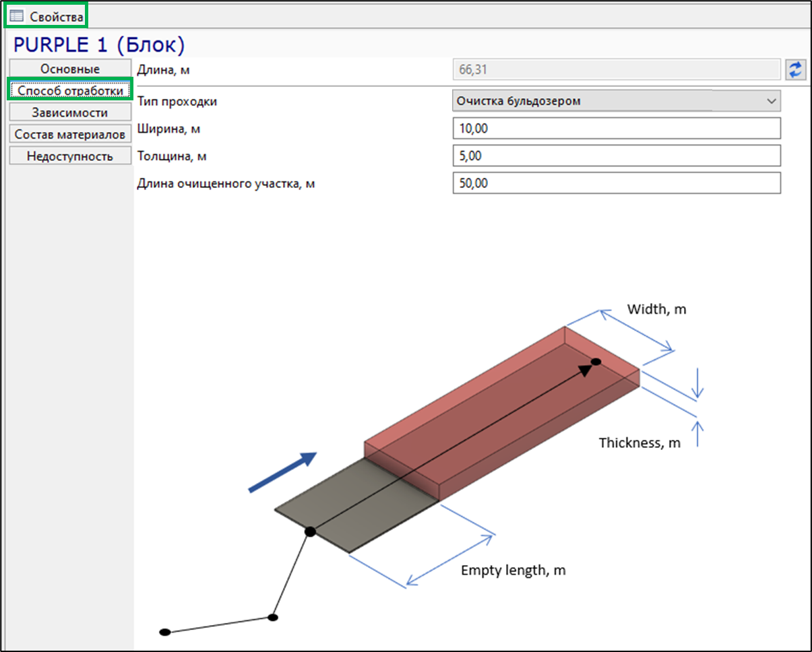The width and height of the screenshot is (812, 652).
Task: Open the Способ отработки section
Action: [x=70, y=90]
